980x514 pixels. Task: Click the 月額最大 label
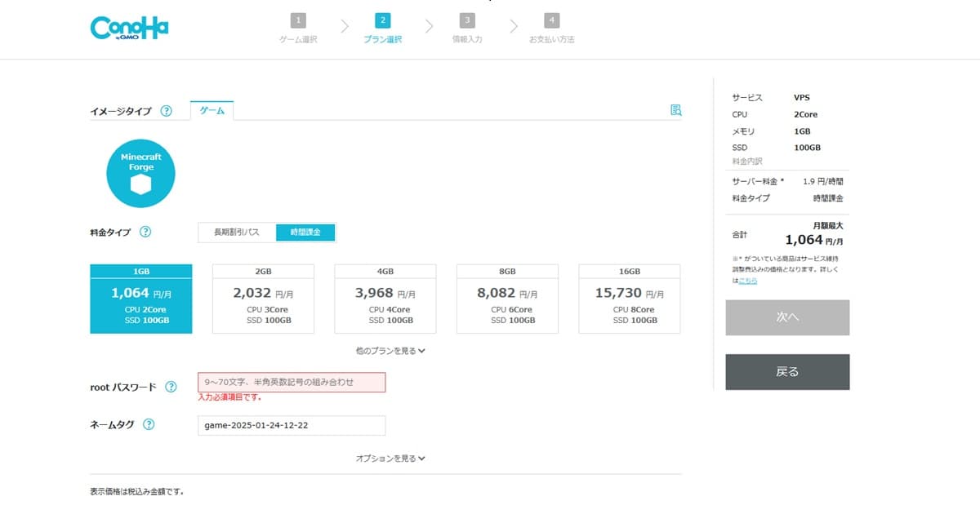pos(828,225)
